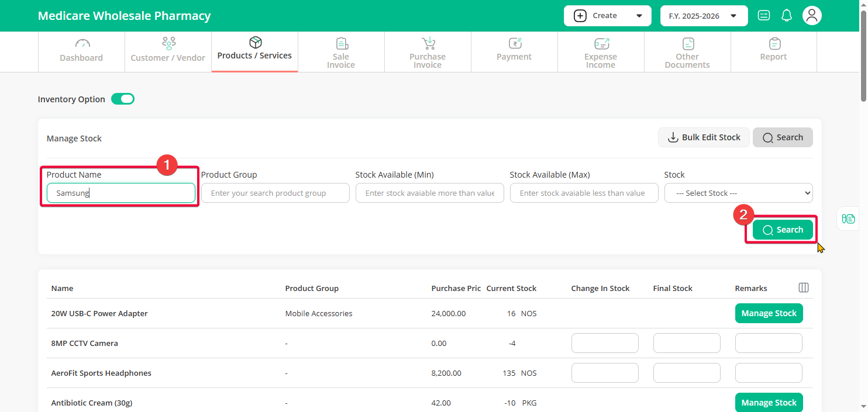Image resolution: width=868 pixels, height=412 pixels.
Task: Go to the Report tab
Action: pyautogui.click(x=773, y=51)
